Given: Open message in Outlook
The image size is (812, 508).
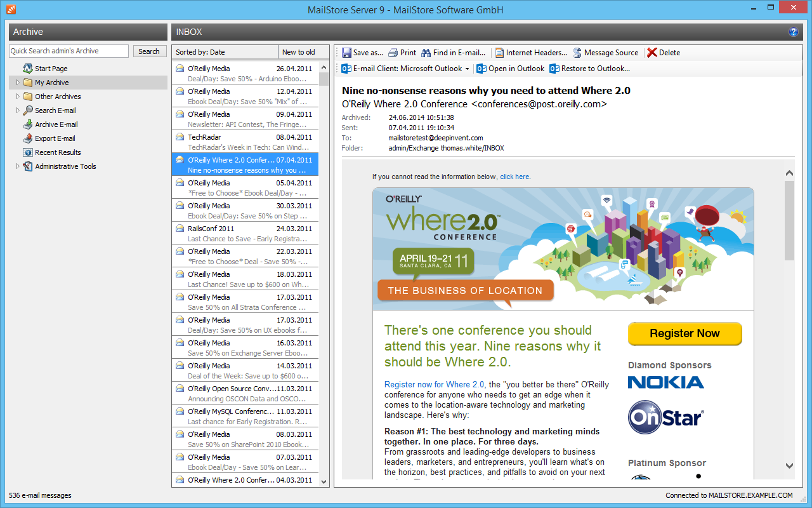Looking at the screenshot, I should [511, 69].
